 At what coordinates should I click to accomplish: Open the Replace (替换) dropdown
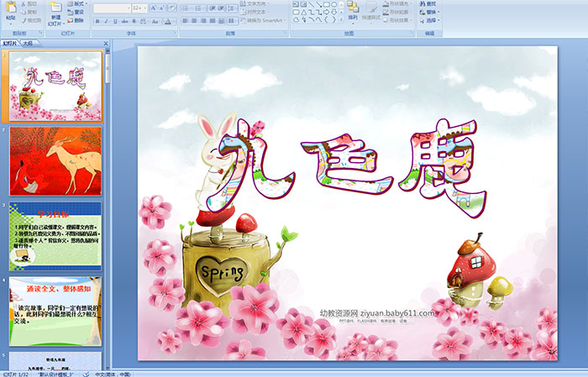point(430,12)
